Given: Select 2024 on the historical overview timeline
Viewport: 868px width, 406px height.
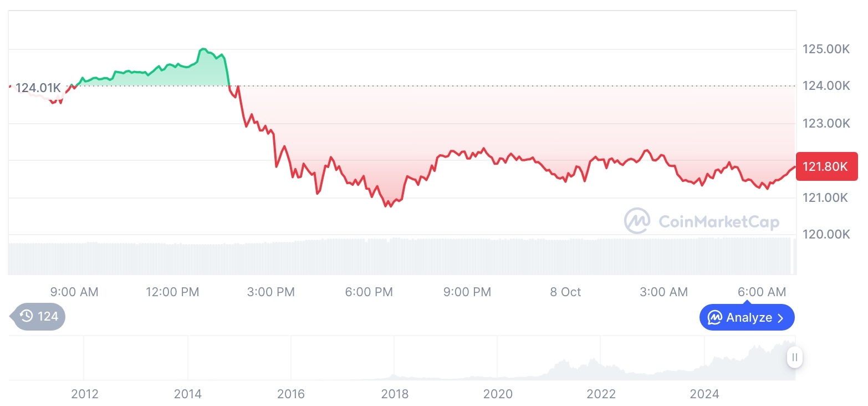Looking at the screenshot, I should tap(704, 394).
